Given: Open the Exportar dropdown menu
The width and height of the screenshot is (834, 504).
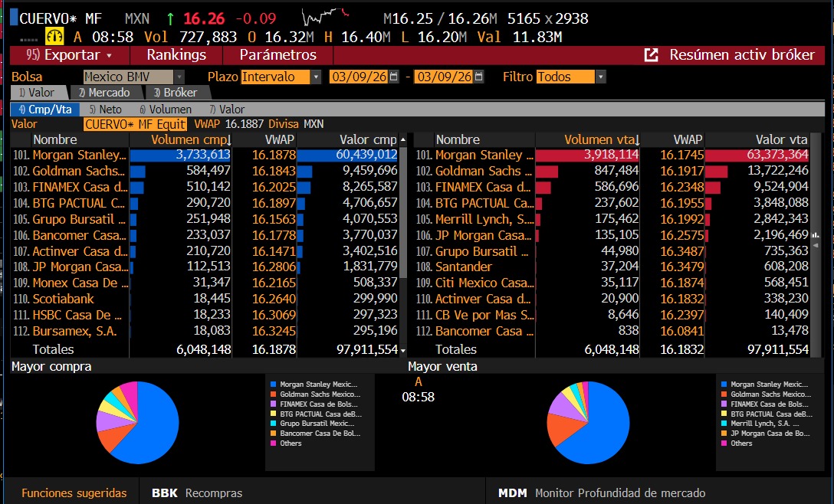Looking at the screenshot, I should [x=70, y=54].
